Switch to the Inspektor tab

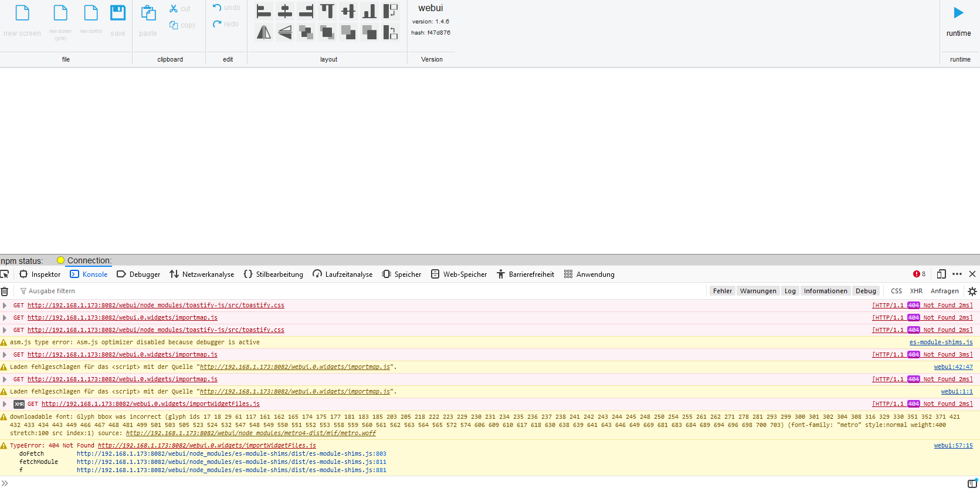(40, 274)
